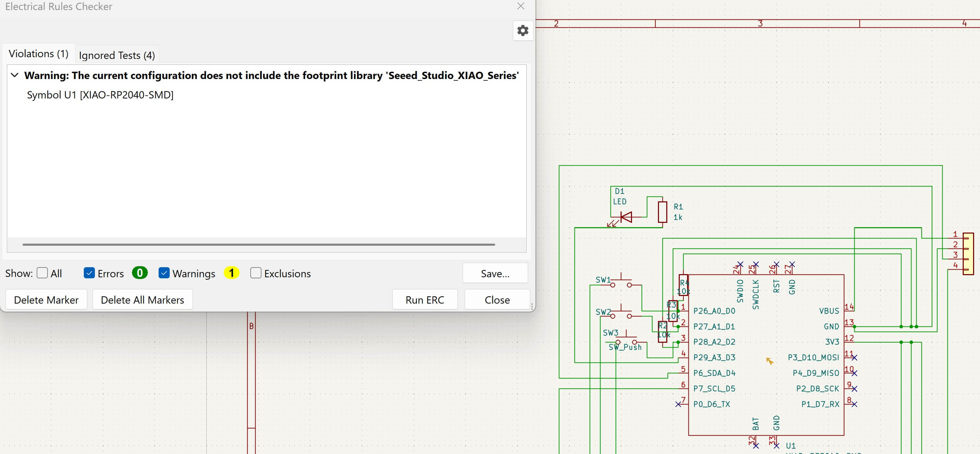980x454 pixels.
Task: Switch to Ignored Tests (4) tab
Action: click(117, 55)
